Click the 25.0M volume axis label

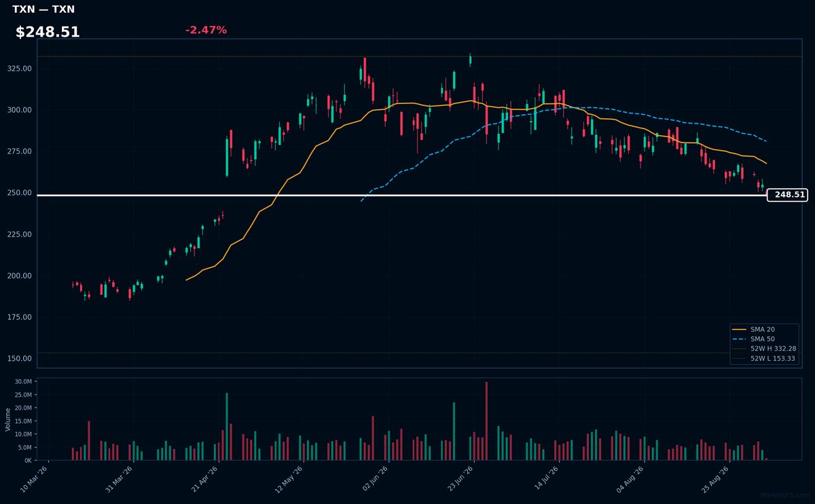point(23,395)
